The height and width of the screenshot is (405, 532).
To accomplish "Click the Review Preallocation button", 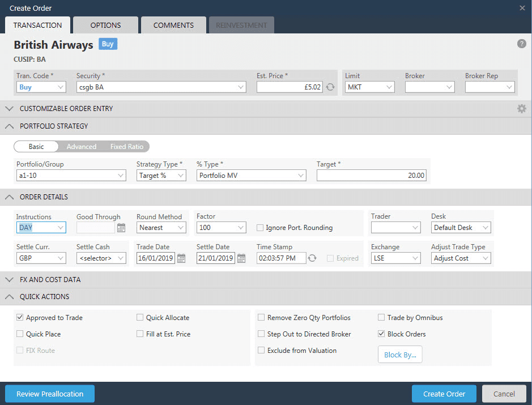I will [x=50, y=394].
